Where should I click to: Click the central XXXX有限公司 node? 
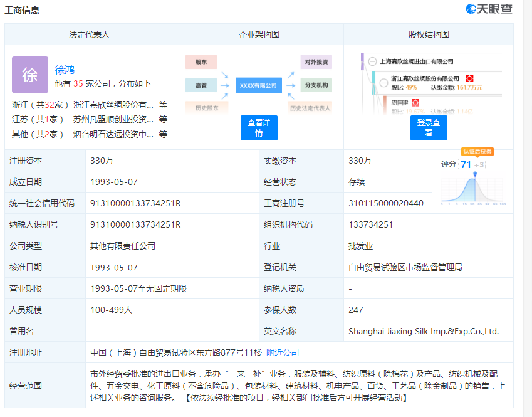pos(259,85)
